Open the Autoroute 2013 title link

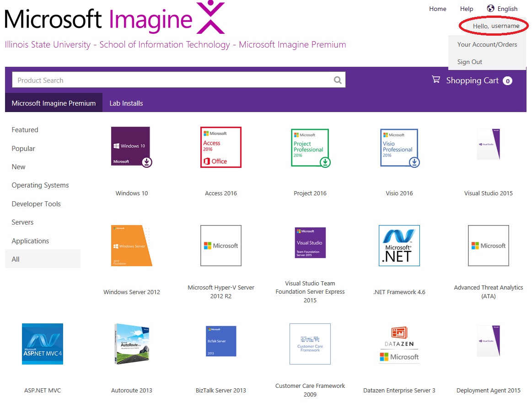132,390
